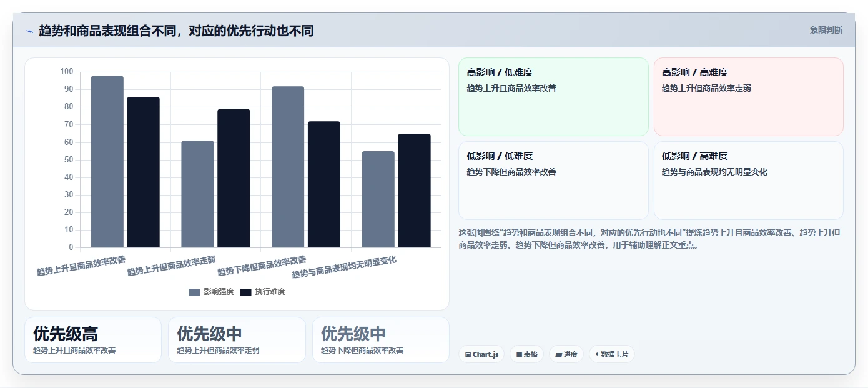This screenshot has height=388, width=868.
Task: Click the Chart.js tag chip
Action: (481, 354)
